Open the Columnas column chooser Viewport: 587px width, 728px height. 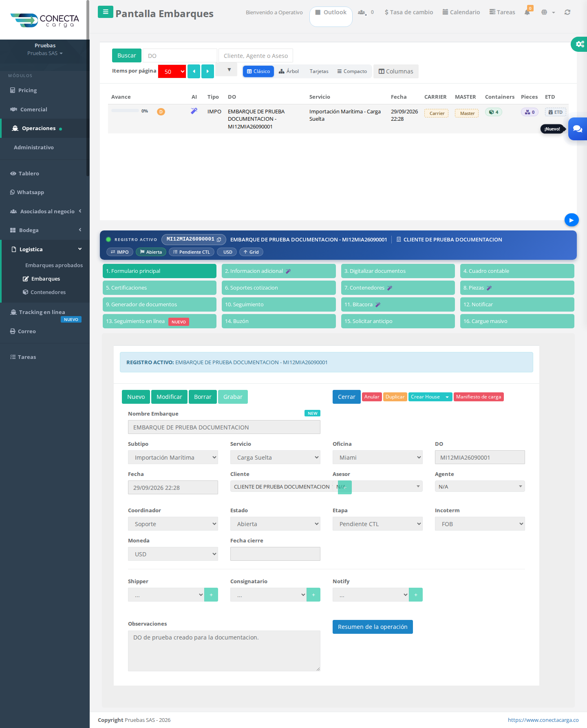pos(396,71)
